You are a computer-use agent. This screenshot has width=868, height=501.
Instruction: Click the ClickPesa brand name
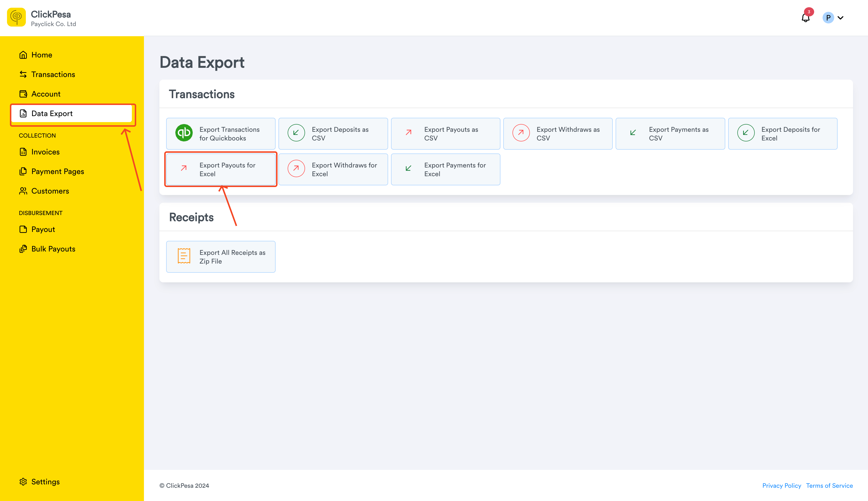point(51,14)
